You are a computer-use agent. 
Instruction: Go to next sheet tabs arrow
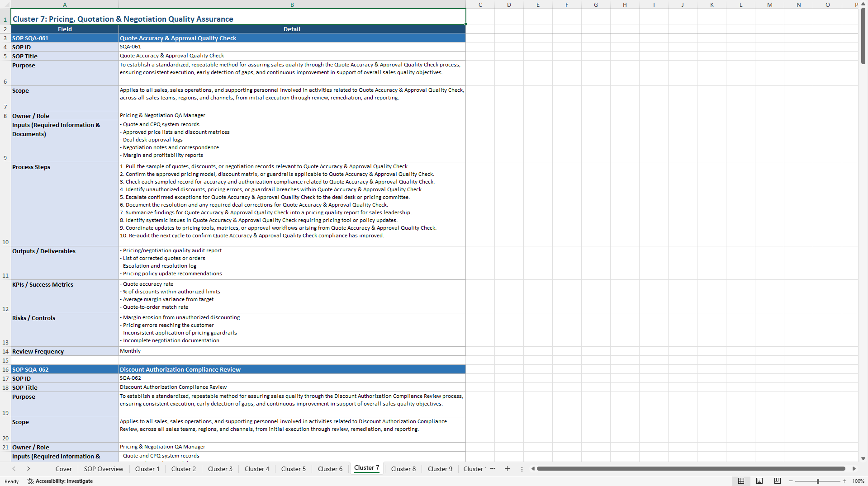pyautogui.click(x=28, y=469)
